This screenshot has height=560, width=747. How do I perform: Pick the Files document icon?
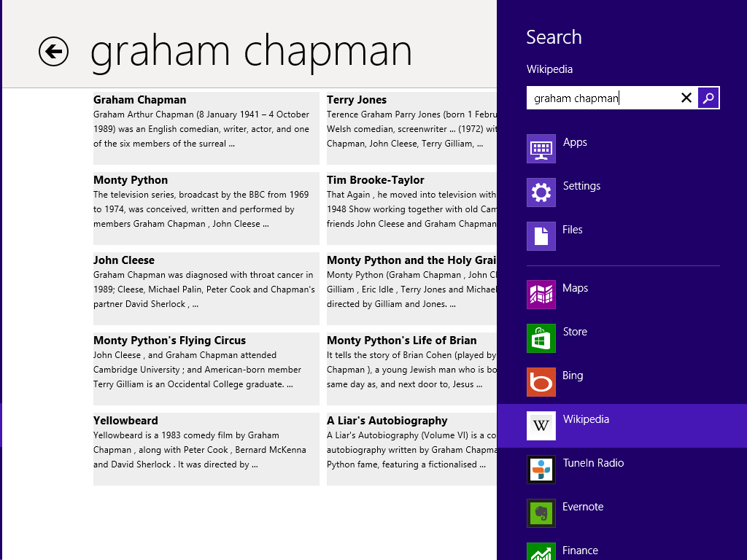coord(541,236)
